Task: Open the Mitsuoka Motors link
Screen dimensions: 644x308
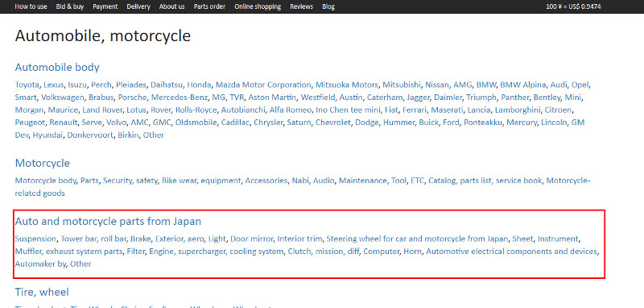Action: (x=347, y=85)
